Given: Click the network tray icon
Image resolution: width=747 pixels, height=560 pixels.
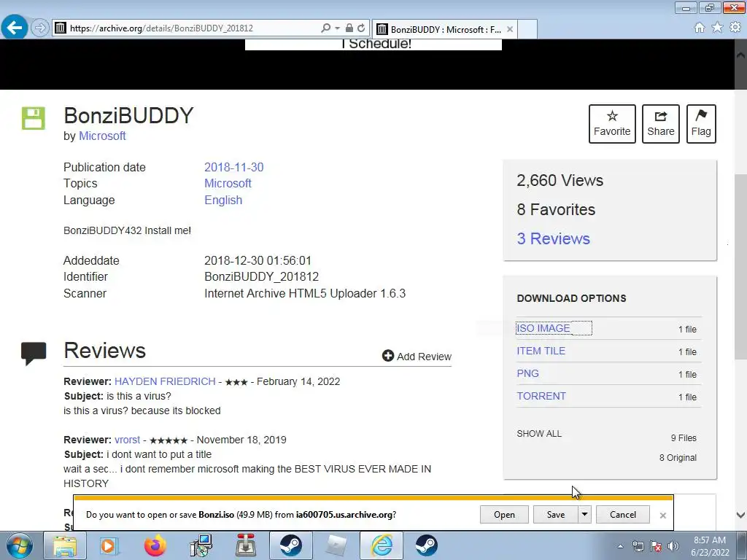Looking at the screenshot, I should point(638,546).
